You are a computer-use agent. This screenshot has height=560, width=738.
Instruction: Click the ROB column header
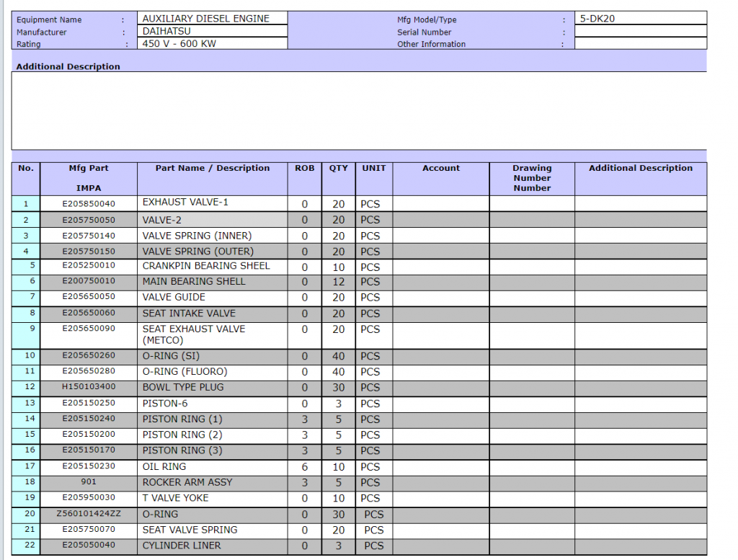tap(305, 169)
